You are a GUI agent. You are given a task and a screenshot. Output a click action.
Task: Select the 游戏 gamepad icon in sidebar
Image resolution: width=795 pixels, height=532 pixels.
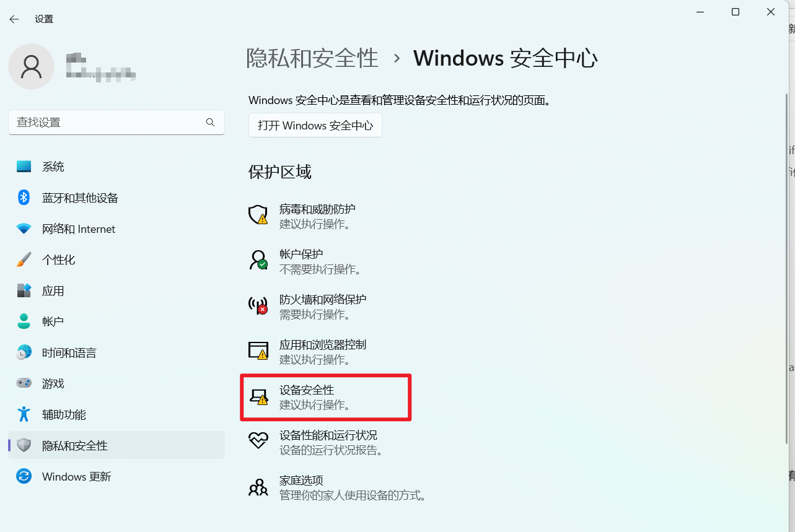point(23,383)
